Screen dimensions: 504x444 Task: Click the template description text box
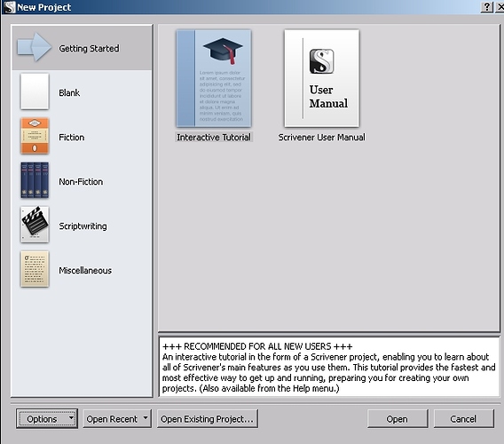point(329,367)
